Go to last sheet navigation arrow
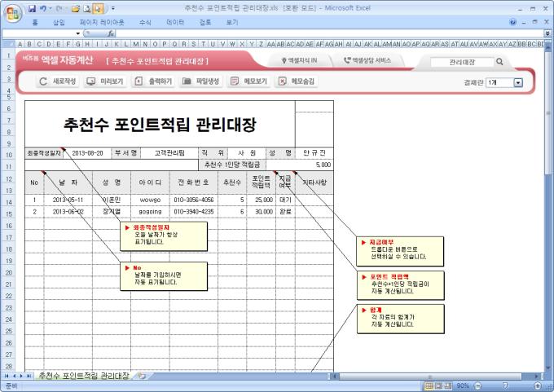The image size is (554, 392). [29, 376]
